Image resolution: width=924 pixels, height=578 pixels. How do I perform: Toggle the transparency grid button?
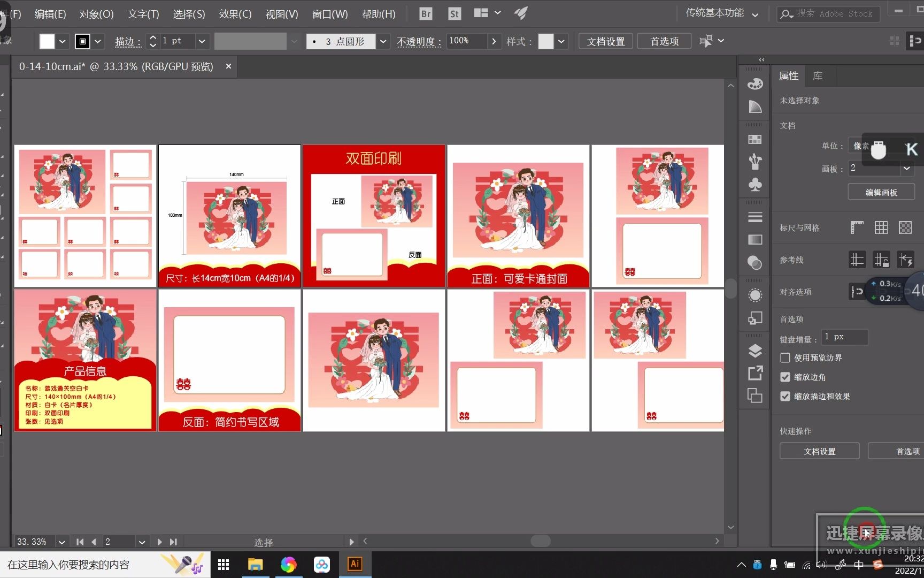pos(905,227)
